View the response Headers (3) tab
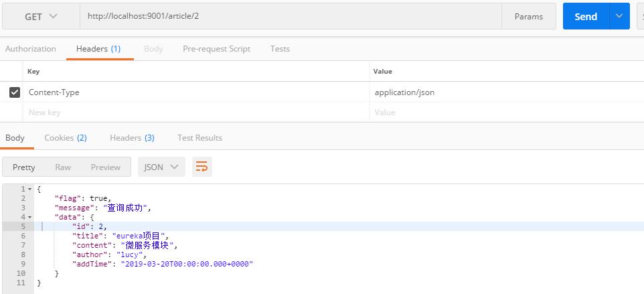Screen dimensions: 644x294 [132, 138]
